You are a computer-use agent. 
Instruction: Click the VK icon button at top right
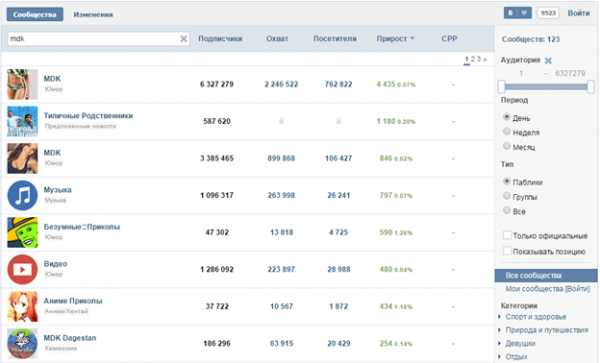511,13
